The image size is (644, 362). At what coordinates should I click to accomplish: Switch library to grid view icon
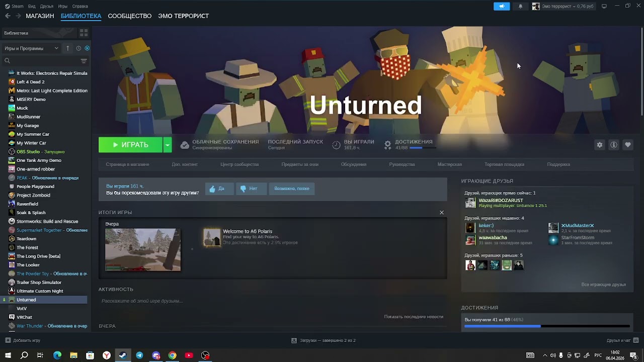coord(84,33)
